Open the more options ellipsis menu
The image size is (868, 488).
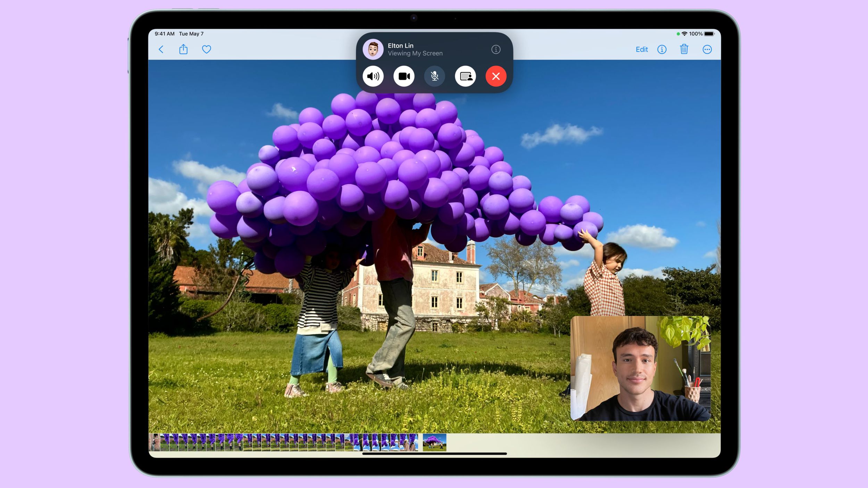(x=707, y=49)
